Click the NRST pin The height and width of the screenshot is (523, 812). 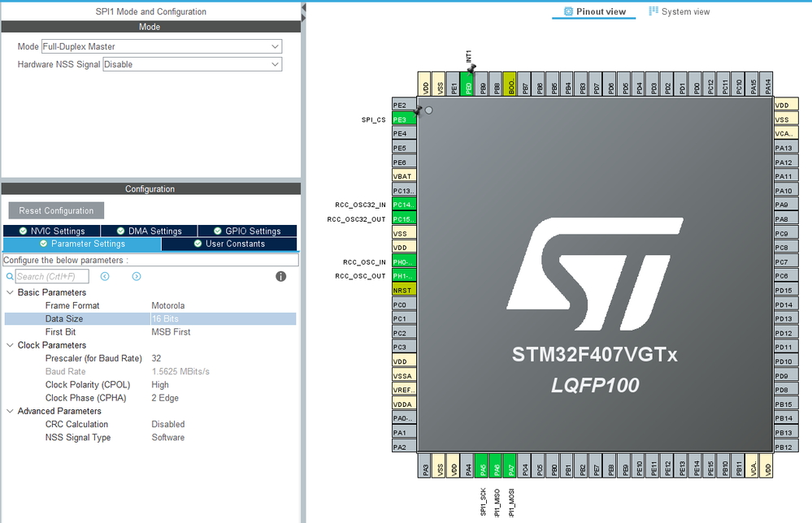pos(404,290)
